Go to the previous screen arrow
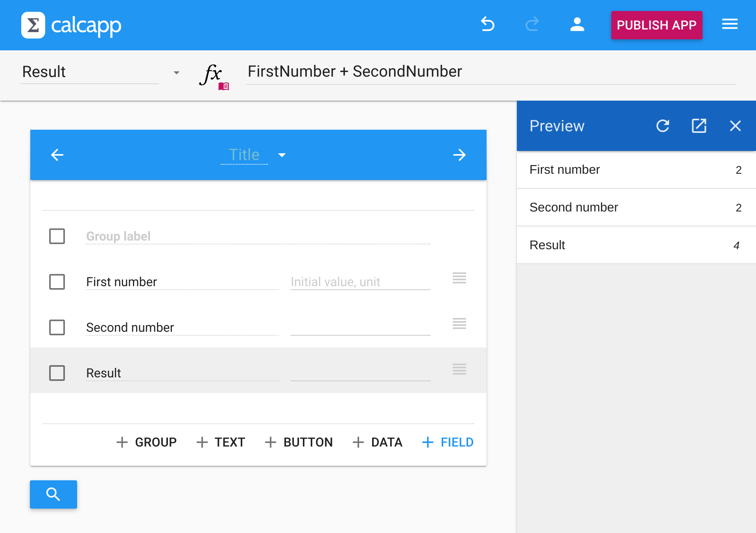 coord(57,155)
